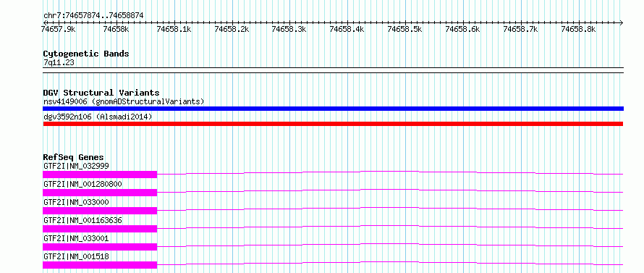Click the 74658k ruler position
644x273 pixels.
click(x=116, y=29)
